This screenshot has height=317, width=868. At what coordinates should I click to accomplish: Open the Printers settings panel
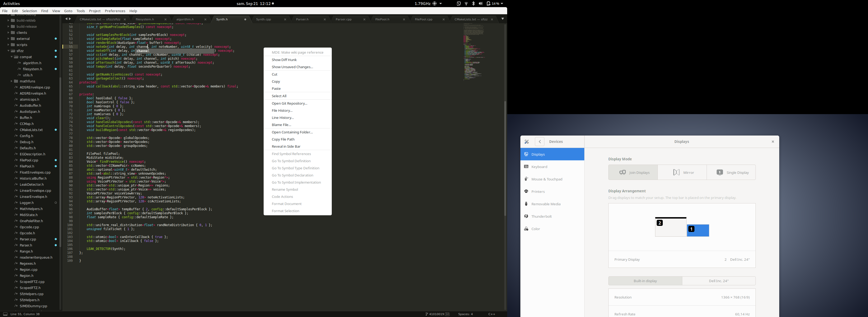(538, 191)
